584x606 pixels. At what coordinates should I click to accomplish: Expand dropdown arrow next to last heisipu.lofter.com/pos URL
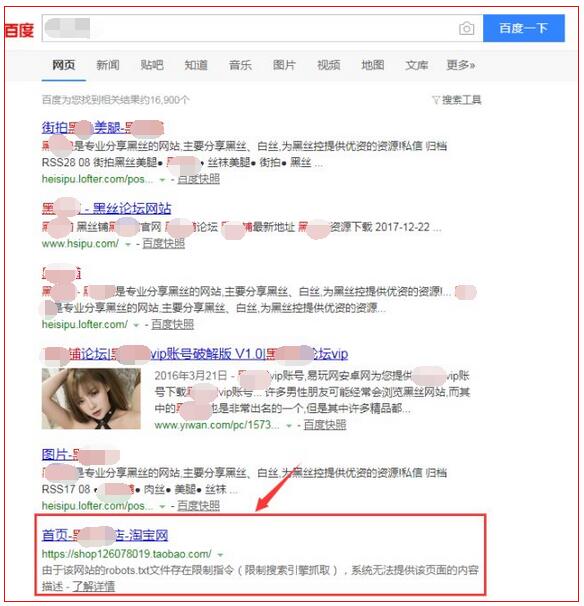162,506
